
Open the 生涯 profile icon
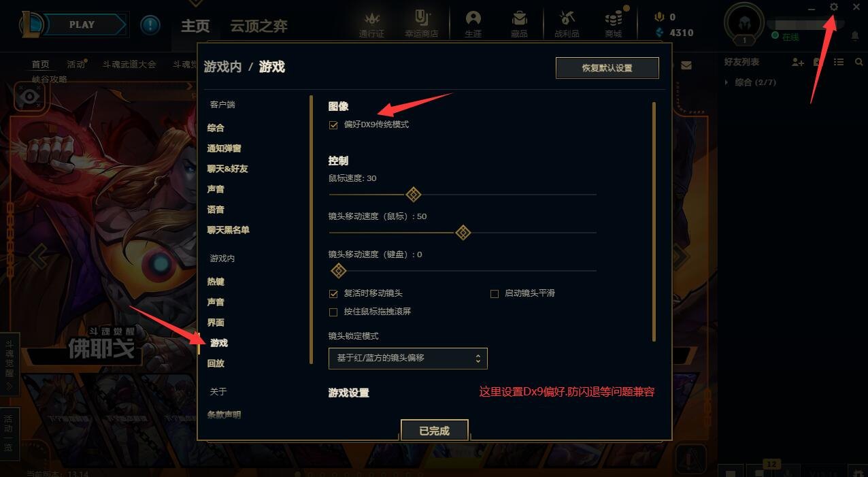tap(473, 24)
